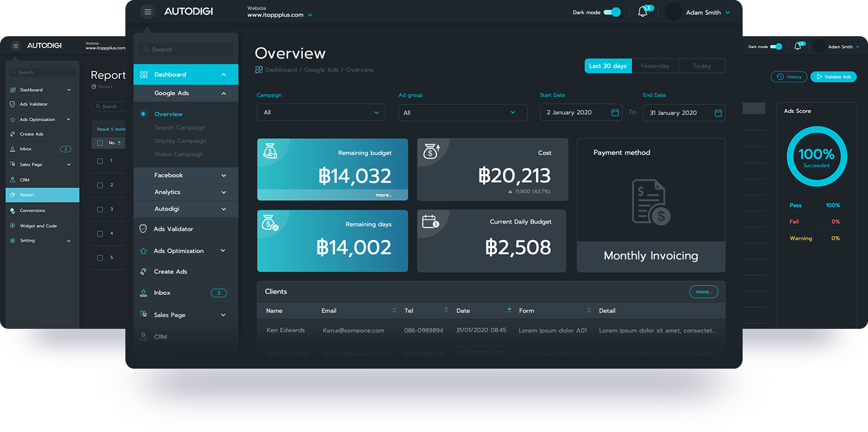This screenshot has height=432, width=868.
Task: Click hamburger menu in back Report window
Action: coord(16,46)
